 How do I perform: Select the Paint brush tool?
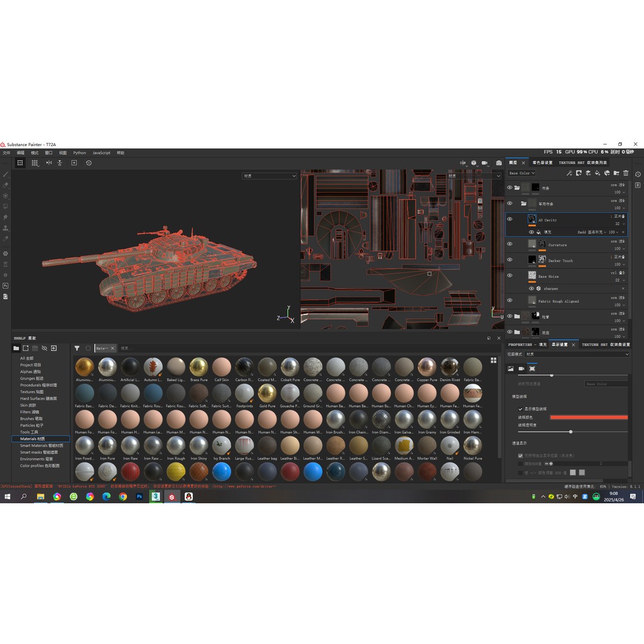pyautogui.click(x=5, y=175)
